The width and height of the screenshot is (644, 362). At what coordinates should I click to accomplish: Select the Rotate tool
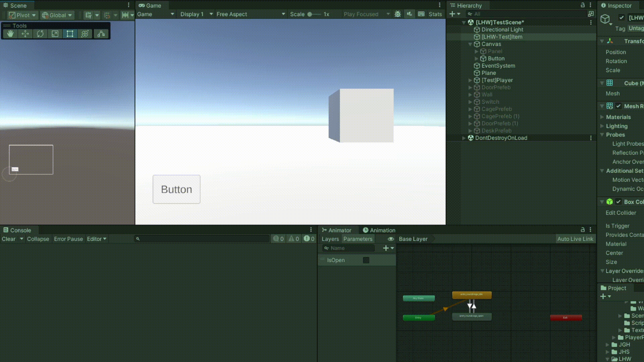40,34
